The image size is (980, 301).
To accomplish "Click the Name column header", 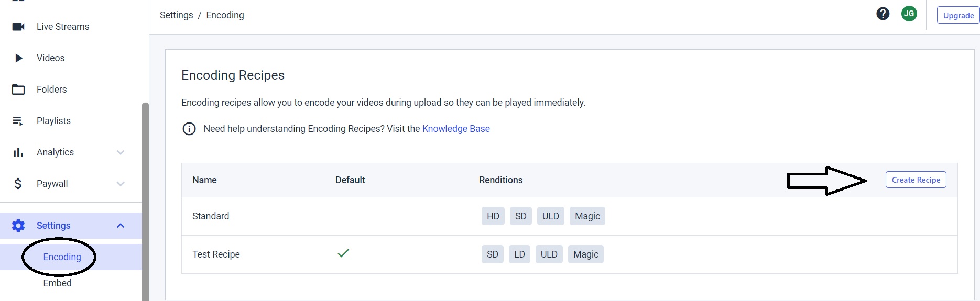I will pyautogui.click(x=204, y=180).
